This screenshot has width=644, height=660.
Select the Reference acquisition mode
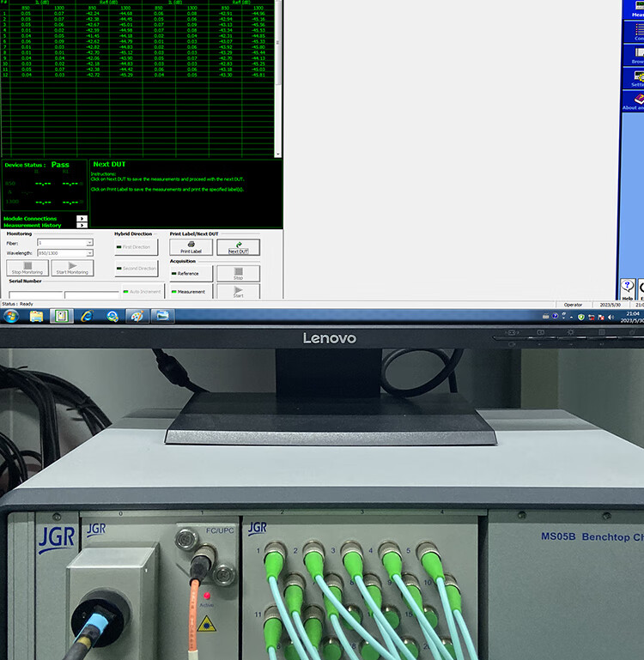click(191, 274)
